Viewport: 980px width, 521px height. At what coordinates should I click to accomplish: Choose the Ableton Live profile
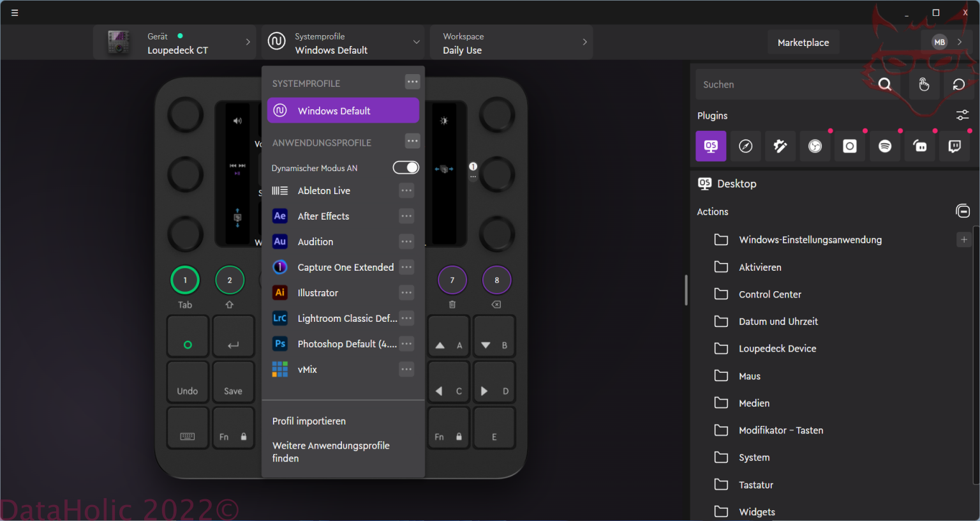click(323, 190)
